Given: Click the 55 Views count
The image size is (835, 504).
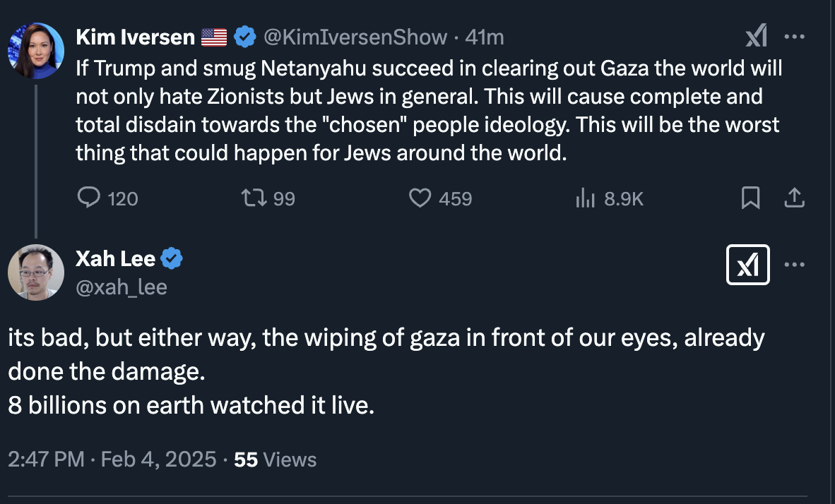Looking at the screenshot, I should pyautogui.click(x=275, y=460).
